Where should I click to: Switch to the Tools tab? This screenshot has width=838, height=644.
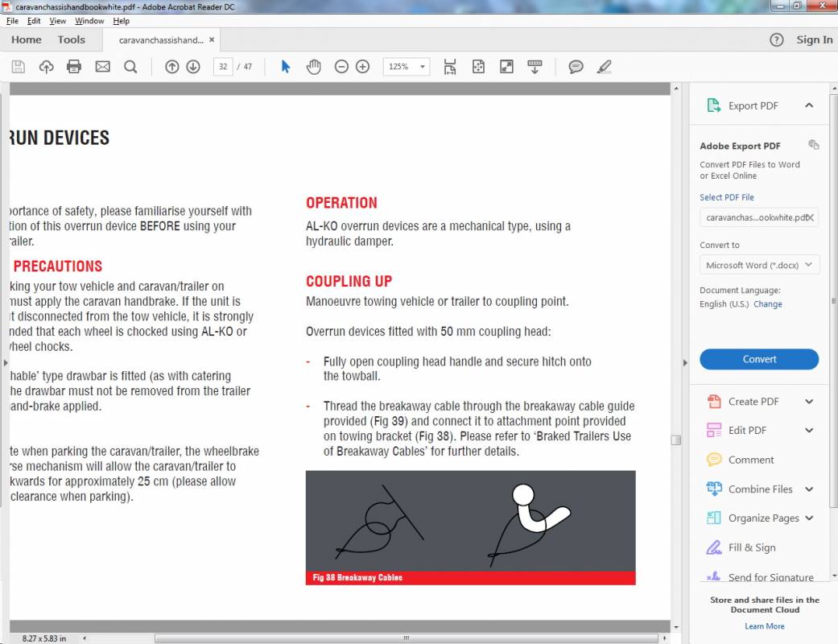click(71, 39)
